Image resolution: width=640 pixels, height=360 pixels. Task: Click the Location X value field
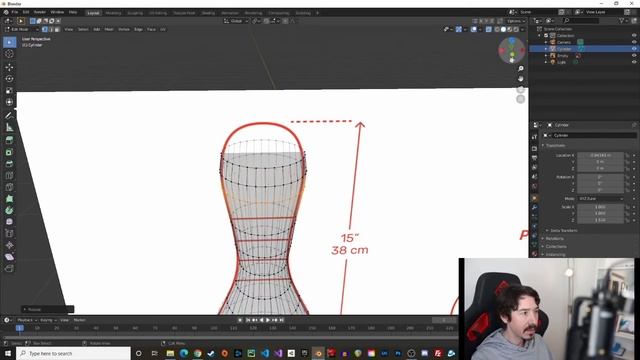(600, 155)
